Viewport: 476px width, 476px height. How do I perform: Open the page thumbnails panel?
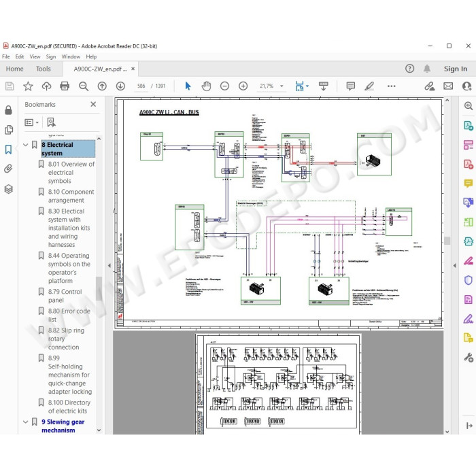tap(9, 130)
